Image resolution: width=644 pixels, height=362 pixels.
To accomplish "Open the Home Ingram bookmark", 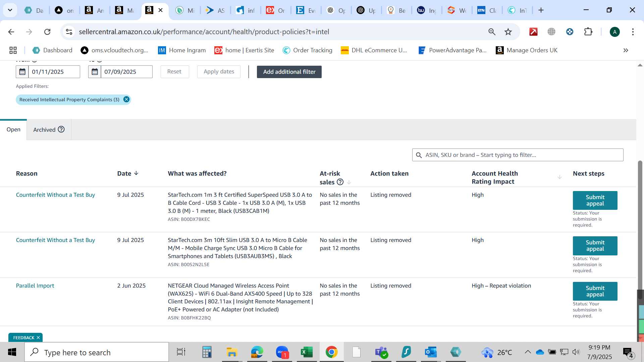I will pyautogui.click(x=182, y=50).
